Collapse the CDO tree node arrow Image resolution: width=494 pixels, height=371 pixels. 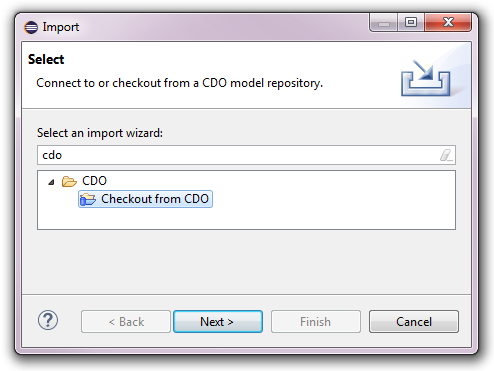point(51,182)
